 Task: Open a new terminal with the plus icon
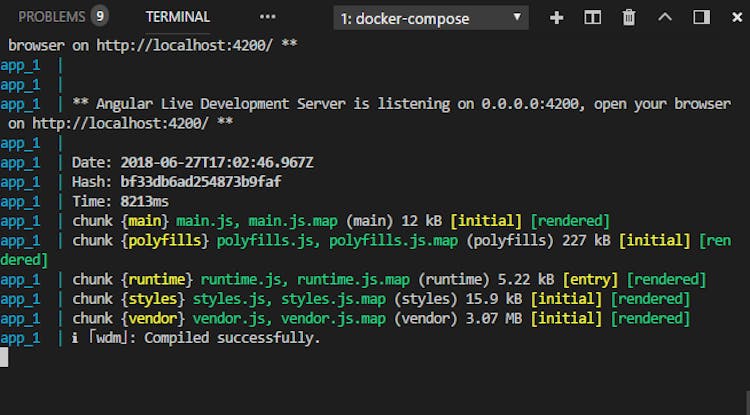557,17
